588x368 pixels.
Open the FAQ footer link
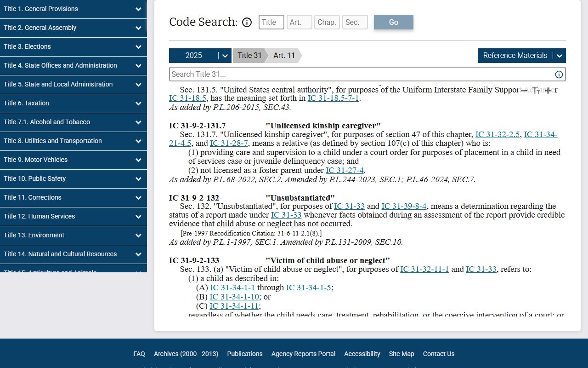coord(139,354)
